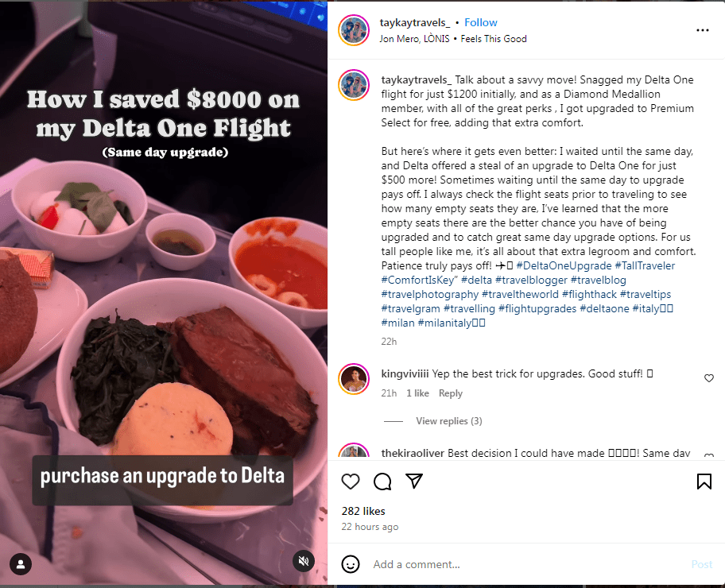The width and height of the screenshot is (725, 588).
Task: View the 282 likes list
Action: [x=363, y=511]
